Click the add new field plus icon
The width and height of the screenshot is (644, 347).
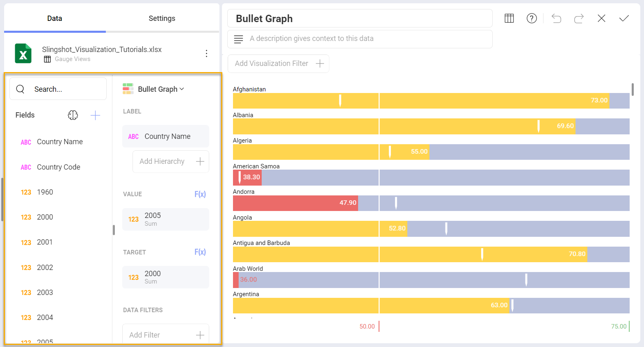[x=95, y=115]
